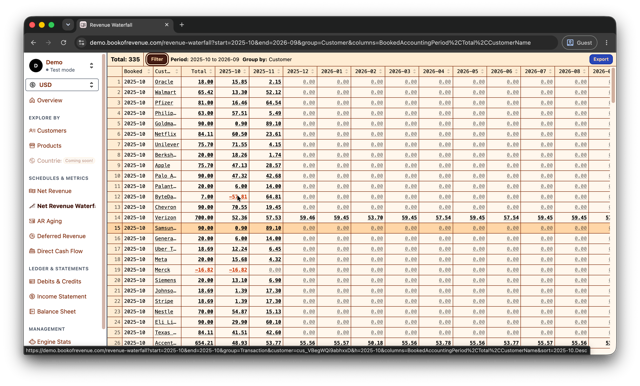Viewport: 640px width, 386px height.
Task: Click the Income Statement icon
Action: 32,297
